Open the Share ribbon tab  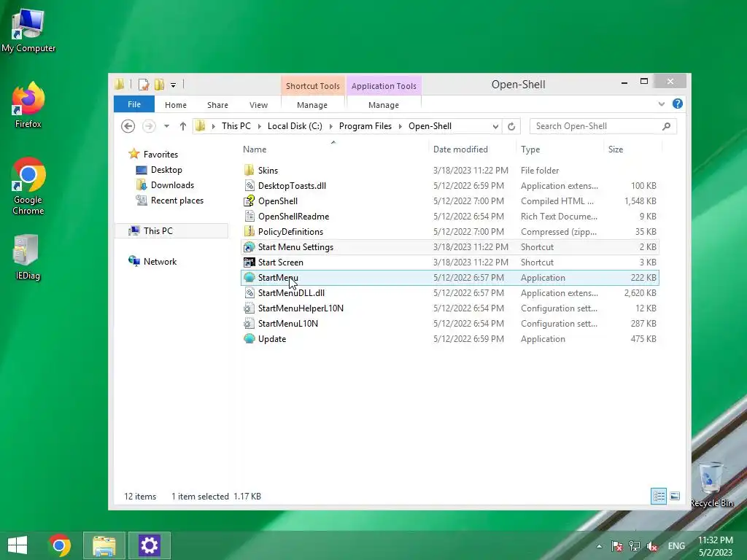(217, 105)
